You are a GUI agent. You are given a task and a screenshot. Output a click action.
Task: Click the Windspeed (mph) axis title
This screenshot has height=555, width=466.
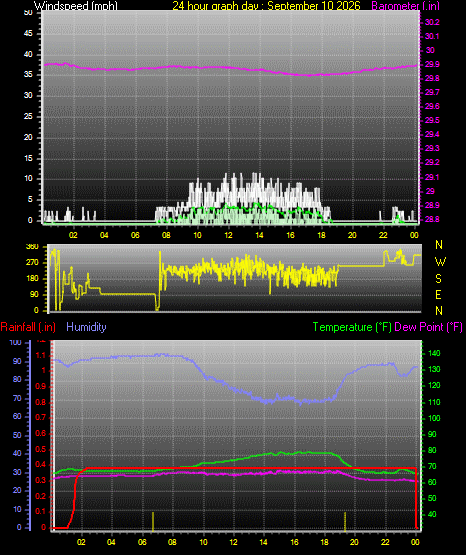[x=75, y=6]
